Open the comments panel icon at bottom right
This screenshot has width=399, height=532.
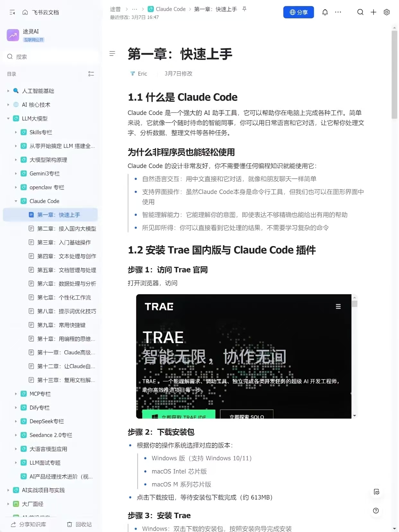pyautogui.click(x=377, y=492)
